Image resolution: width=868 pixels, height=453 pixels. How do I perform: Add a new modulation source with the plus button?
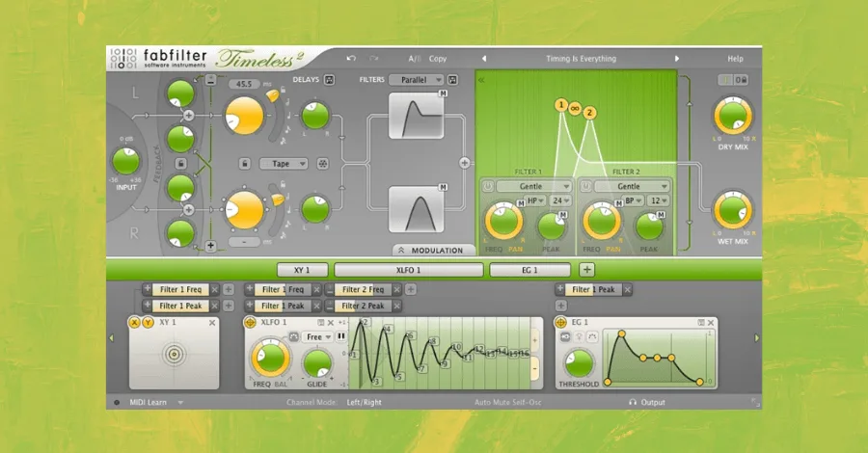(586, 270)
